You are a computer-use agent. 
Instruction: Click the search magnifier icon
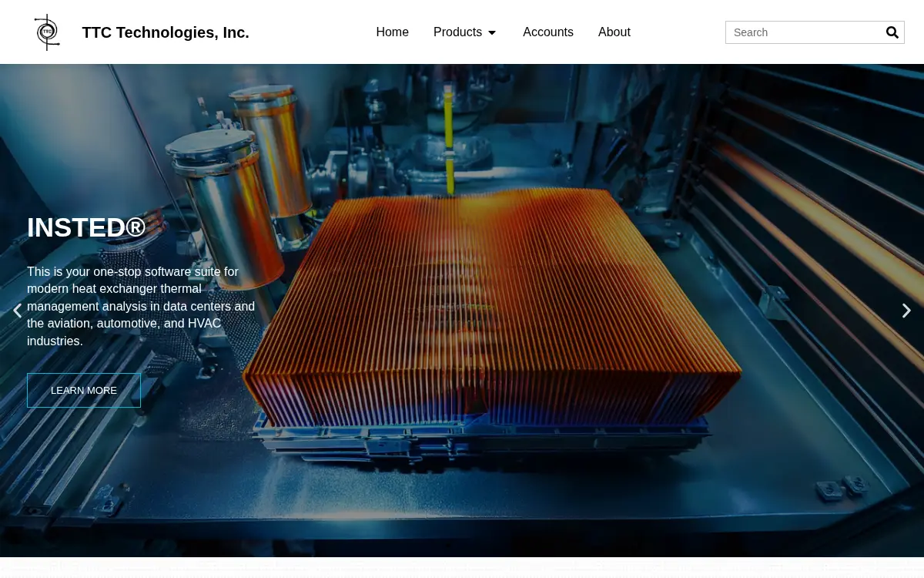[892, 32]
